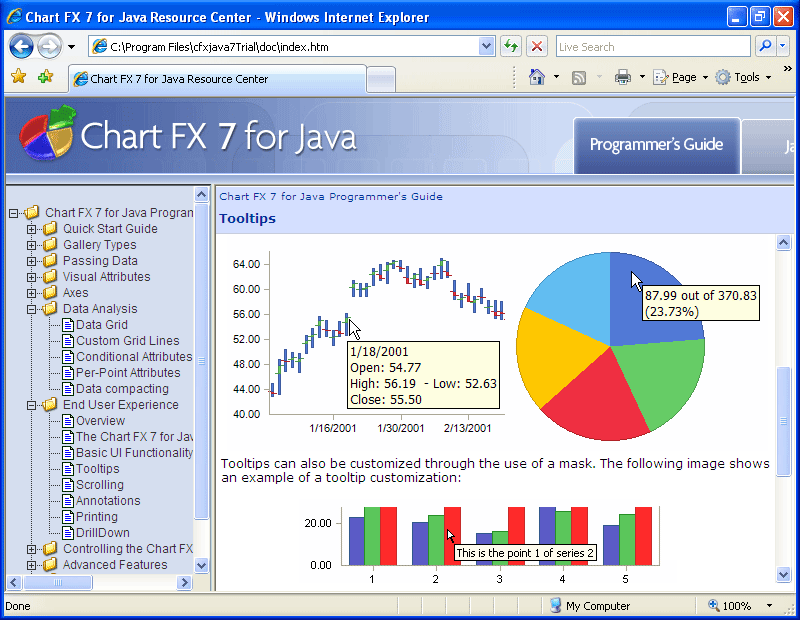Open the Favorites Center star icon
This screenshot has height=620, width=800.
click(x=19, y=77)
